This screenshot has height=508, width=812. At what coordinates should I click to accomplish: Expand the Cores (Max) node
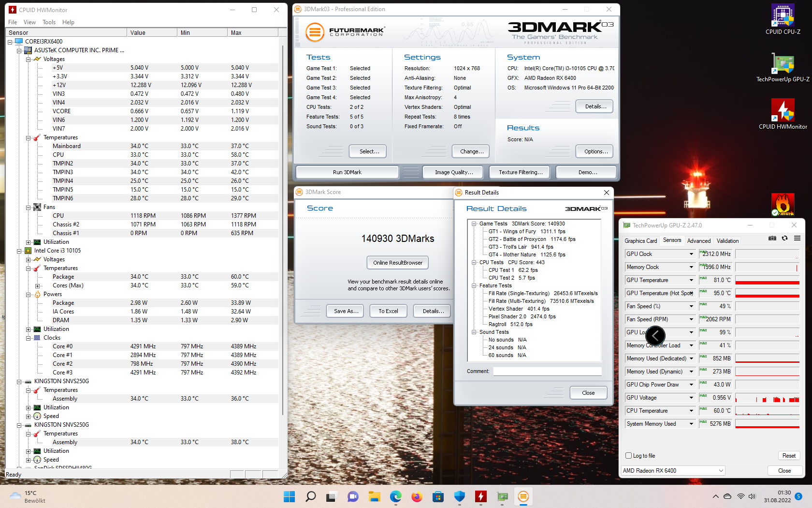[x=37, y=286]
